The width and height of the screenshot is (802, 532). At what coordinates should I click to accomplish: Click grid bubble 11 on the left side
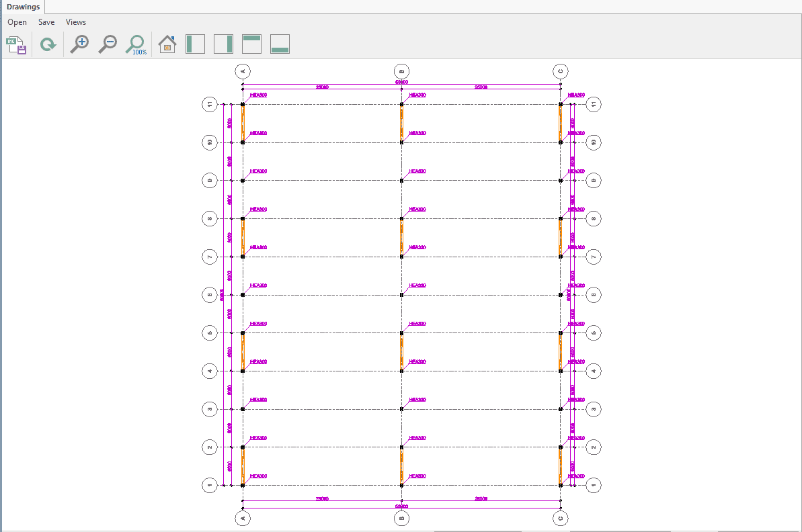coord(210,104)
